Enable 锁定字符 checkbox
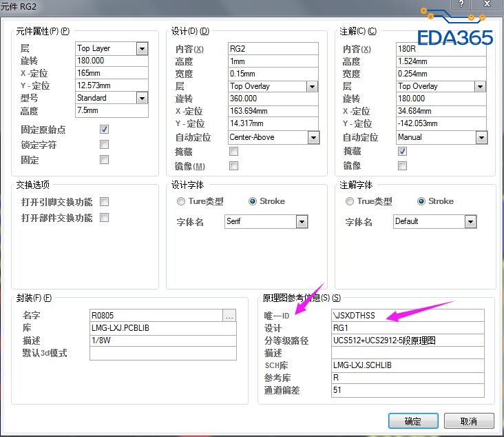Viewport: 504px width, 437px height. click(x=104, y=145)
